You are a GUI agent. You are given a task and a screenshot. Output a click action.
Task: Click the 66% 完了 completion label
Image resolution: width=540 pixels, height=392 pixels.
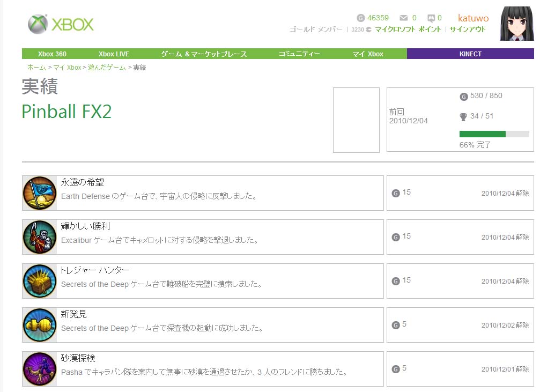tap(475, 145)
